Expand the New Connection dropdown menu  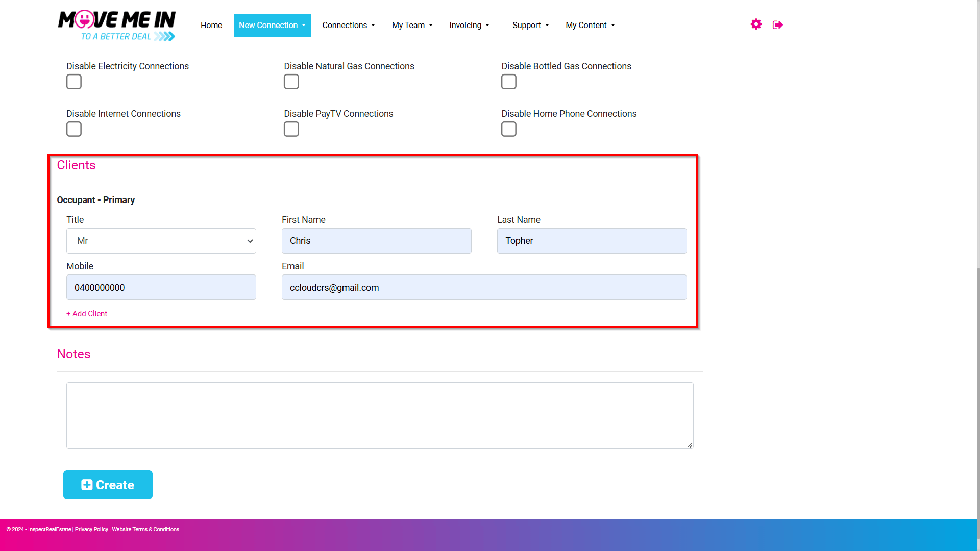click(272, 26)
